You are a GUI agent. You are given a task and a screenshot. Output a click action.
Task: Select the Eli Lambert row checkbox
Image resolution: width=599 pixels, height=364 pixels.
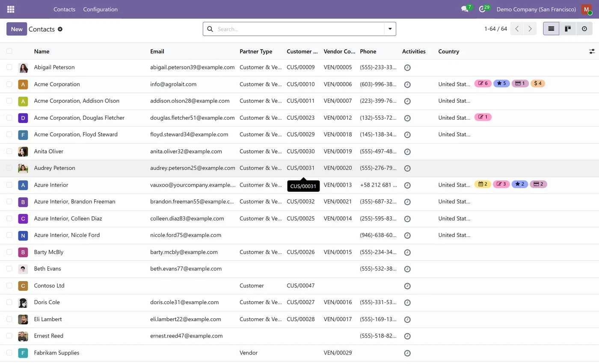9,319
